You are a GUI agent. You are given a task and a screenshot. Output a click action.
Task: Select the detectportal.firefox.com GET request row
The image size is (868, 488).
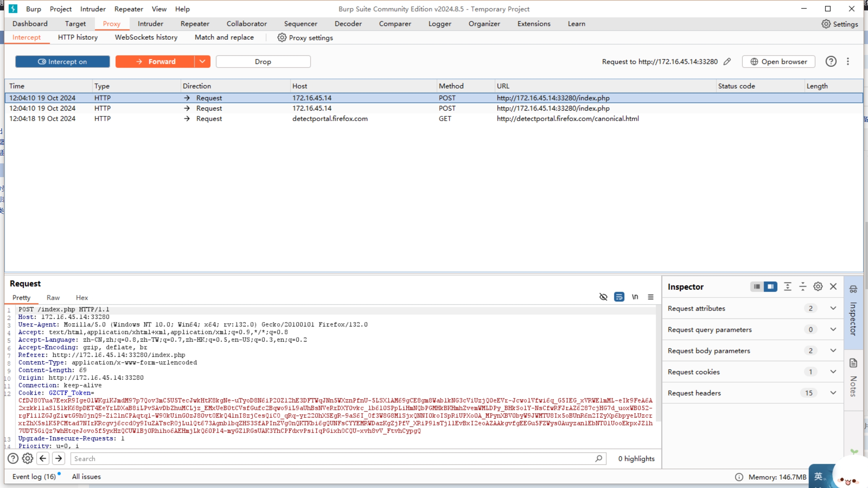pos(434,119)
